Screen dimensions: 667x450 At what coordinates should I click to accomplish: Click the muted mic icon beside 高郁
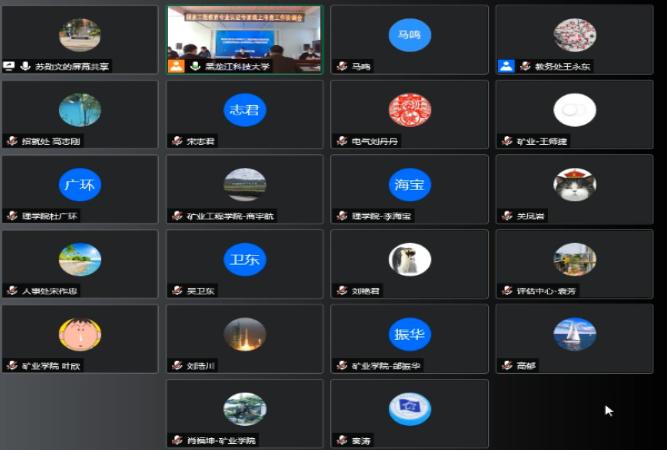506,365
